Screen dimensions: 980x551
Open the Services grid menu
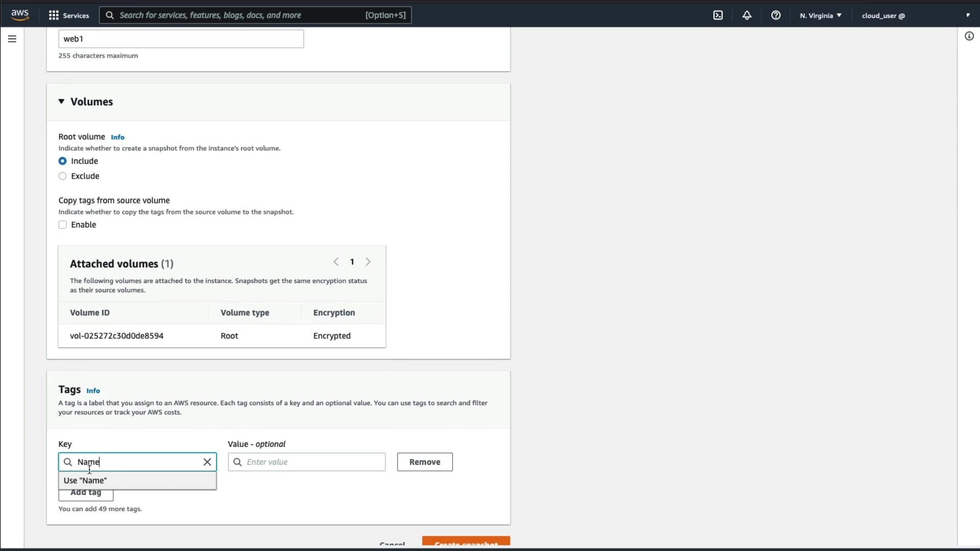tap(68, 15)
